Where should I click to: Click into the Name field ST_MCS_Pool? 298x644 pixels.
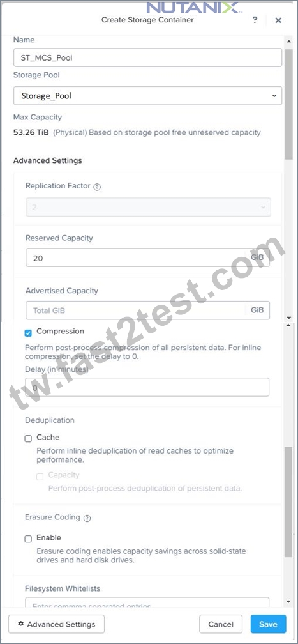coord(148,57)
